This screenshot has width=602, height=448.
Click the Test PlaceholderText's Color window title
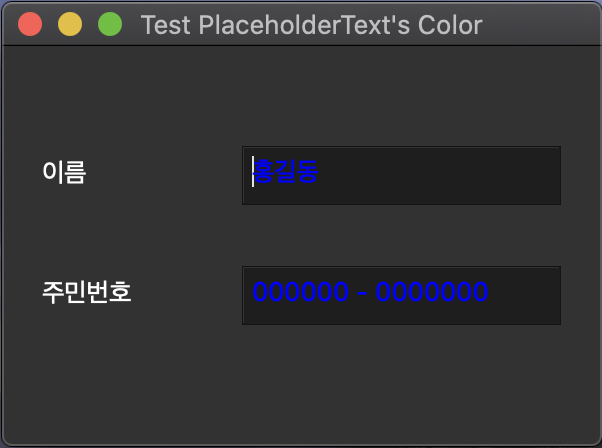click(311, 25)
